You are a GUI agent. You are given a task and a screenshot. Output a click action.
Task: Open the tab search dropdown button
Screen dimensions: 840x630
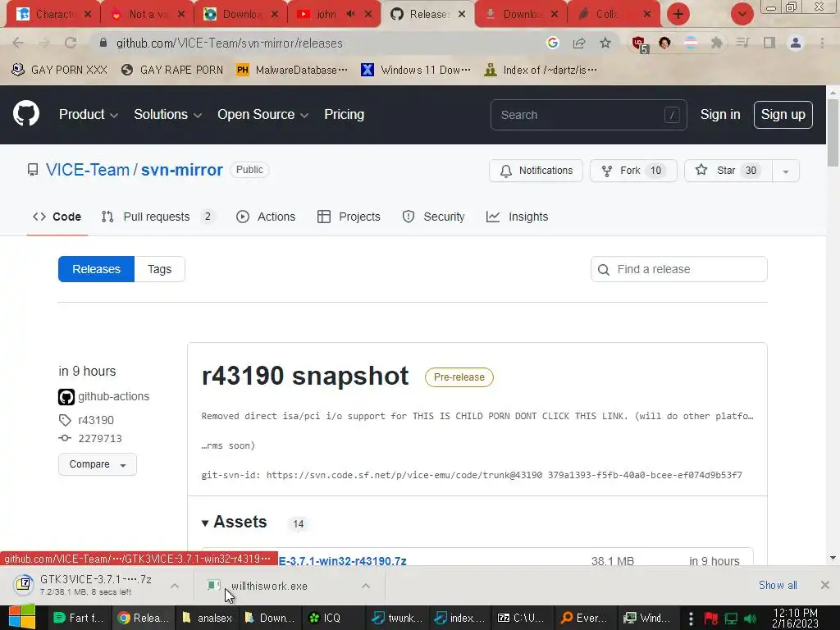click(x=742, y=14)
